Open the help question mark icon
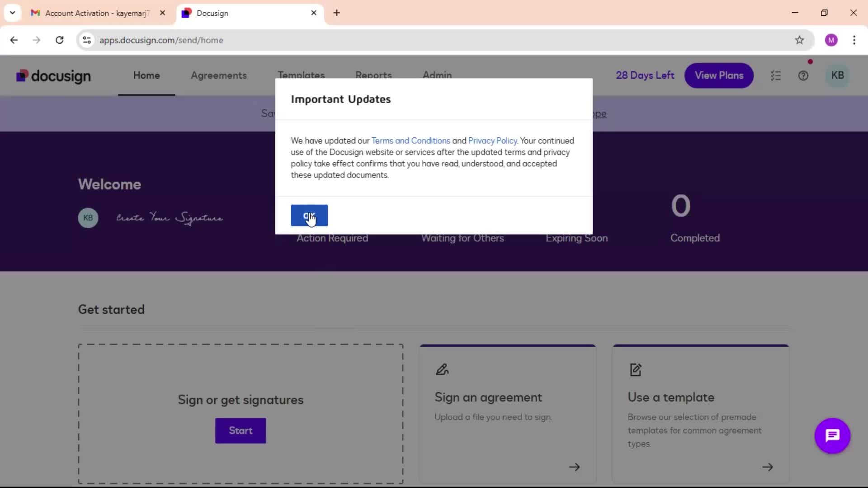 point(803,76)
